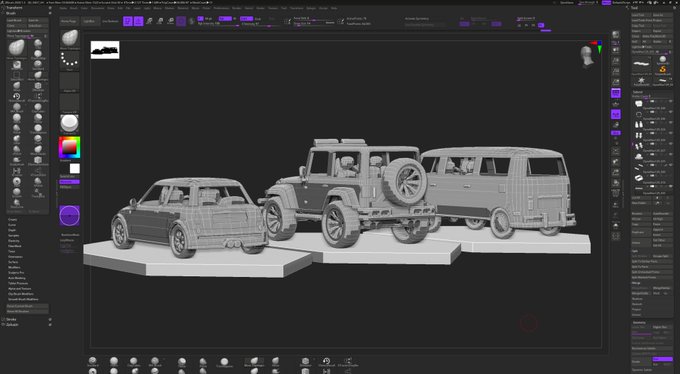This screenshot has height=374, width=680.
Task: Open the Help menu
Action: click(x=334, y=8)
